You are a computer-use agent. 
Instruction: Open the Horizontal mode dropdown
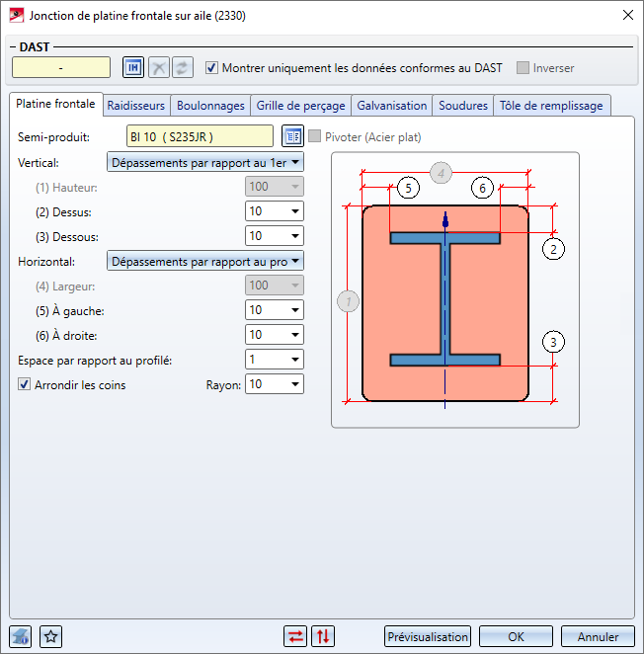pos(205,261)
